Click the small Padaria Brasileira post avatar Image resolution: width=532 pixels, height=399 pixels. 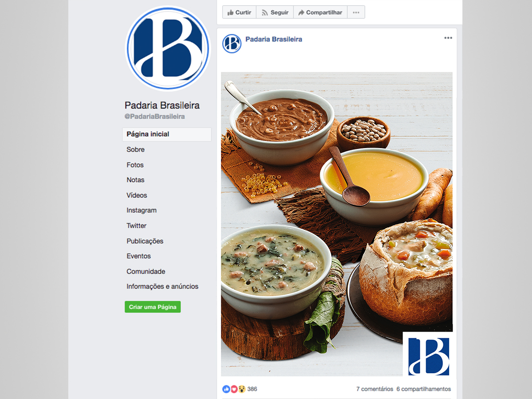tap(232, 43)
